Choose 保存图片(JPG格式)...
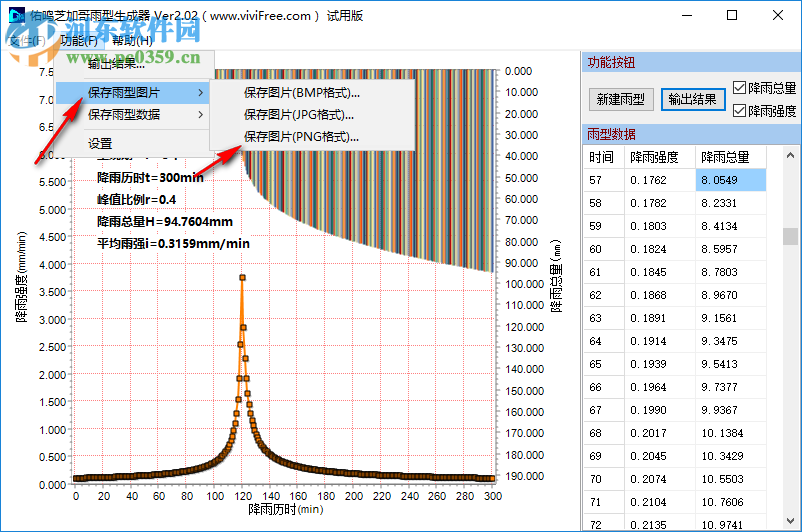 pyautogui.click(x=311, y=115)
